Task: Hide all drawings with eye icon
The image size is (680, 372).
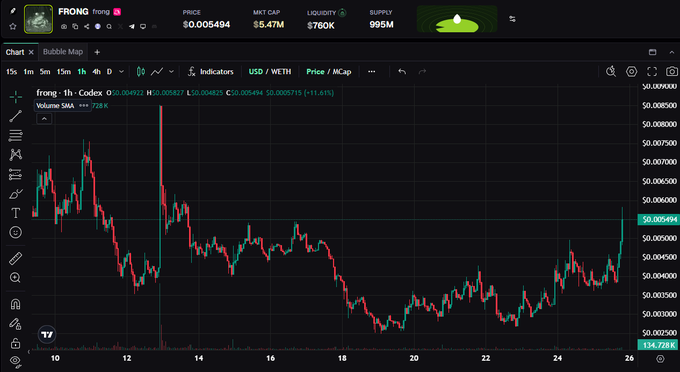Action: tap(15, 361)
